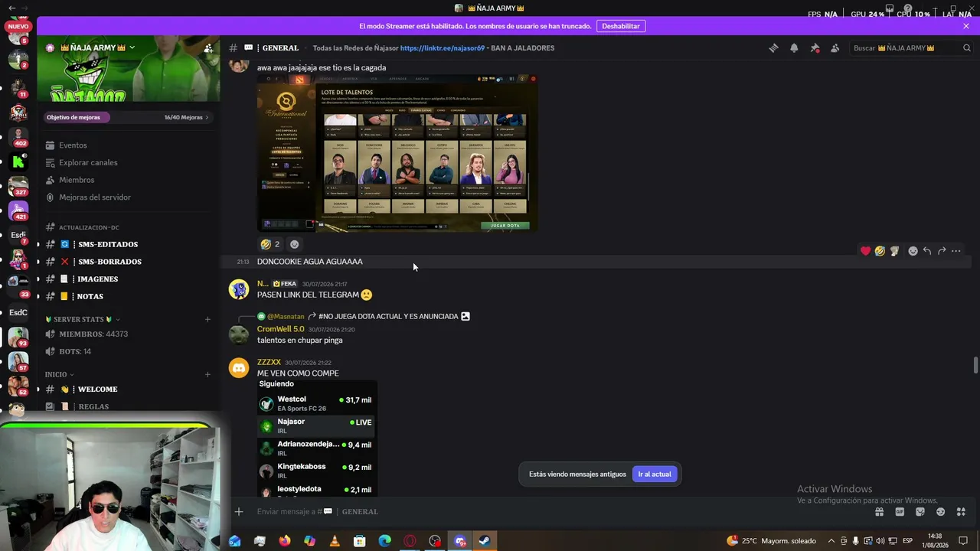Click the Steam icon in Windows taskbar
The image size is (980, 551).
[485, 541]
